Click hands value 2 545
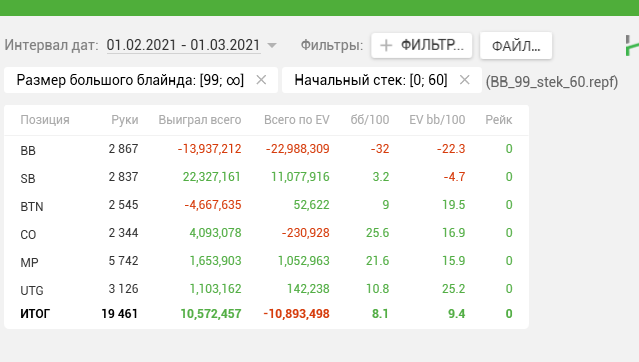The image size is (639, 362). pyautogui.click(x=123, y=205)
